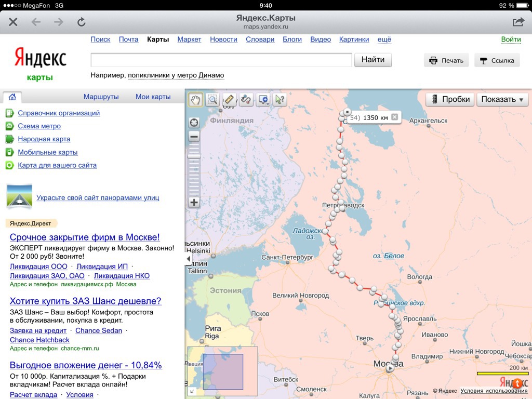Viewport: 532px width, 399px height.
Task: Click the Ссылка link button
Action: 497,60
